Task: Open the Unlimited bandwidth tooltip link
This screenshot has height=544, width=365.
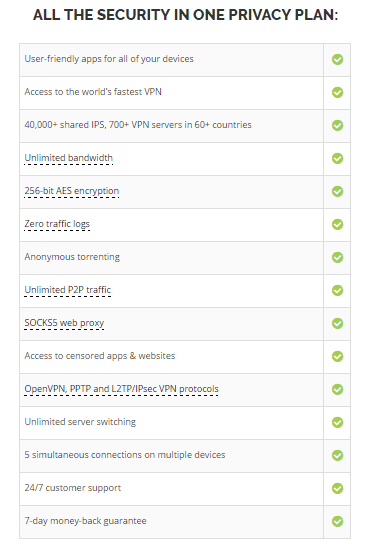Action: pos(68,158)
